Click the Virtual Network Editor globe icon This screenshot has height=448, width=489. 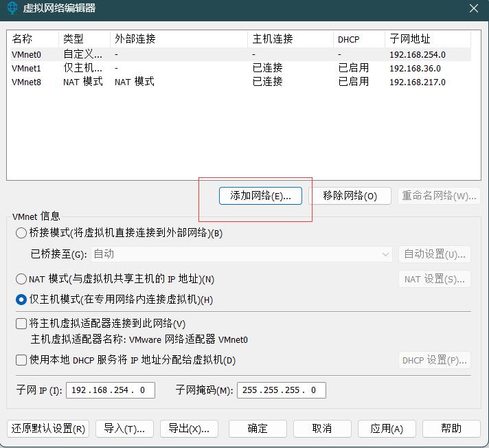[x=12, y=8]
